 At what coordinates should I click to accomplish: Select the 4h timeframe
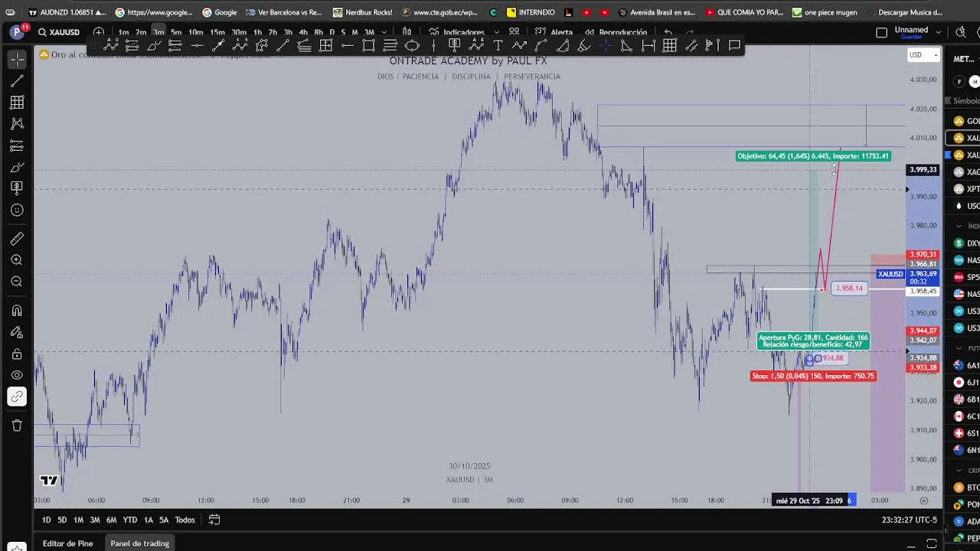click(x=303, y=32)
